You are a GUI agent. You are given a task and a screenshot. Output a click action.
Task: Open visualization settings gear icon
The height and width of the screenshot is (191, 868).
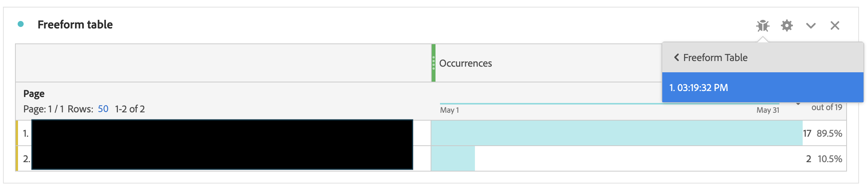pos(787,25)
